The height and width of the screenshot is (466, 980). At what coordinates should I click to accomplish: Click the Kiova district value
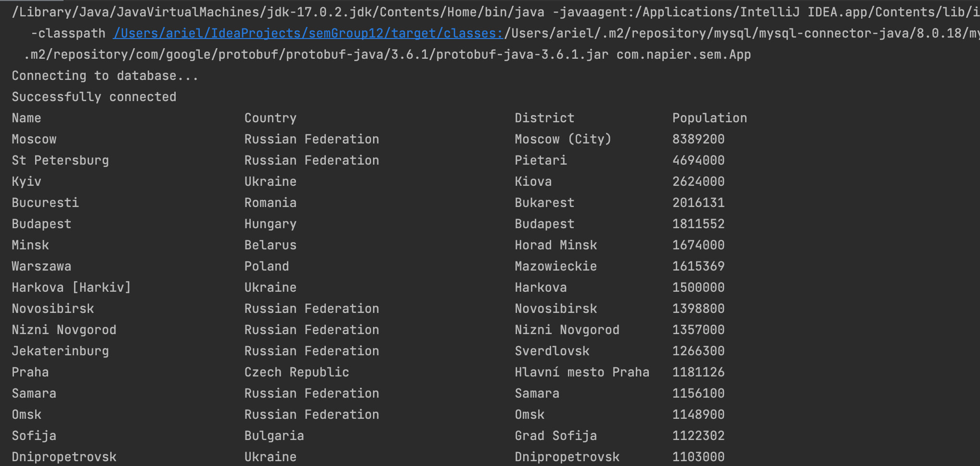pyautogui.click(x=533, y=181)
